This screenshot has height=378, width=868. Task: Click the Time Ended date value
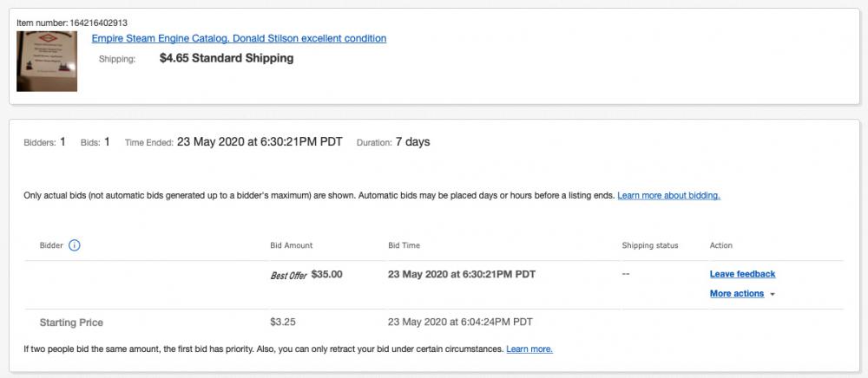(261, 142)
